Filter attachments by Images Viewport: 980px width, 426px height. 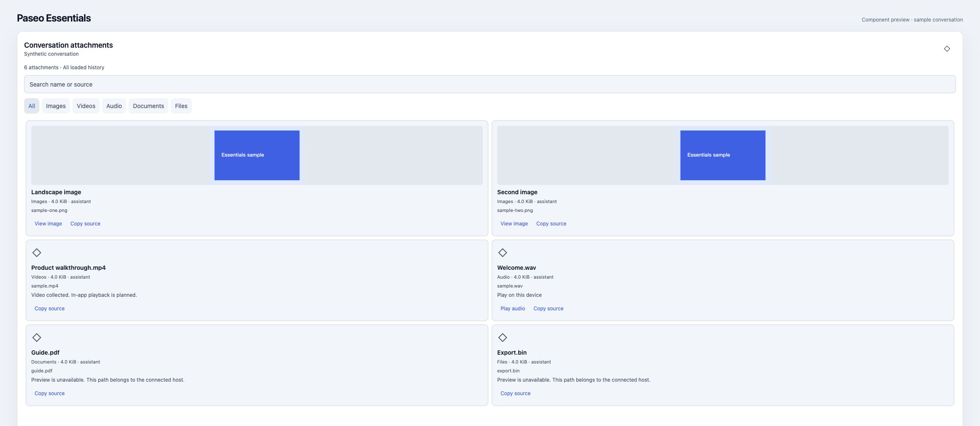(56, 106)
